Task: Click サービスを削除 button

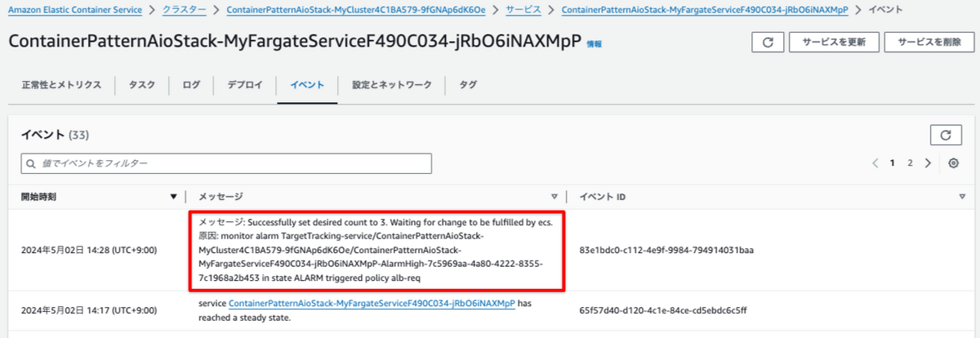Action: (929, 43)
